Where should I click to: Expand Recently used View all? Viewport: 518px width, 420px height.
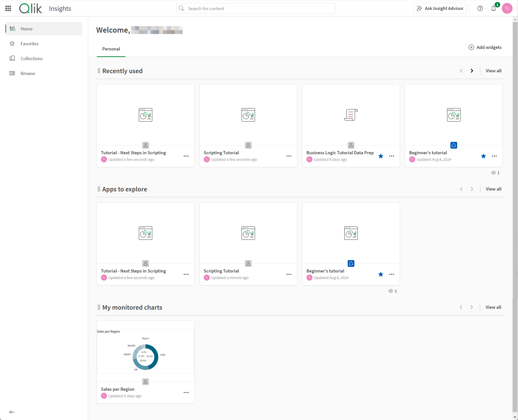coord(494,71)
